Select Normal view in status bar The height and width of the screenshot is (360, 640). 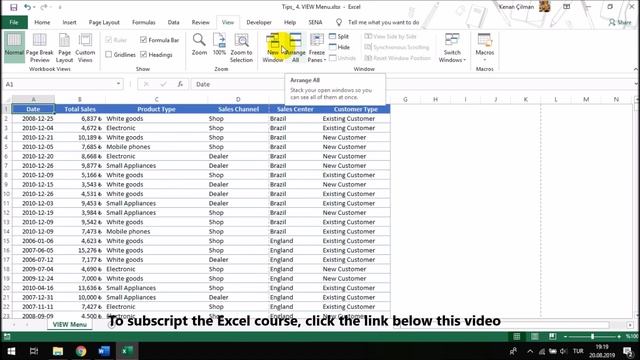coord(517,336)
